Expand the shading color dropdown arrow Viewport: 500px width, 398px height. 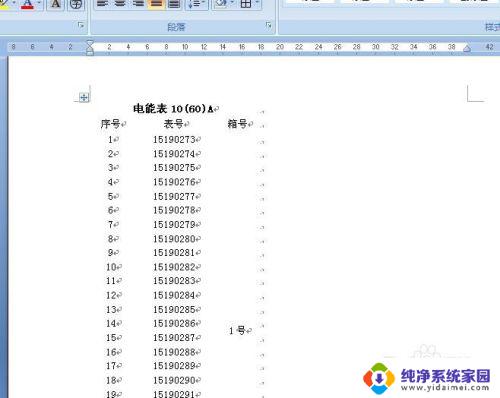click(232, 3)
